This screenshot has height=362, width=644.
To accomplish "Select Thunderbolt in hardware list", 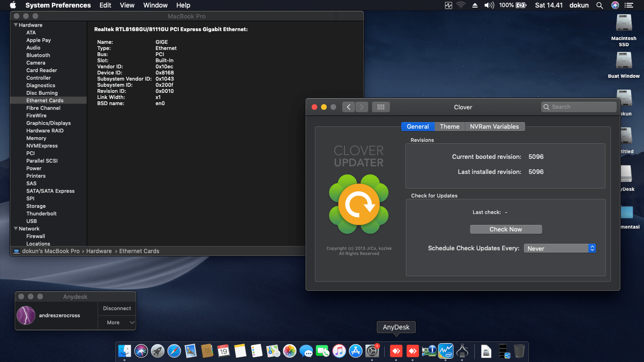I will (41, 214).
